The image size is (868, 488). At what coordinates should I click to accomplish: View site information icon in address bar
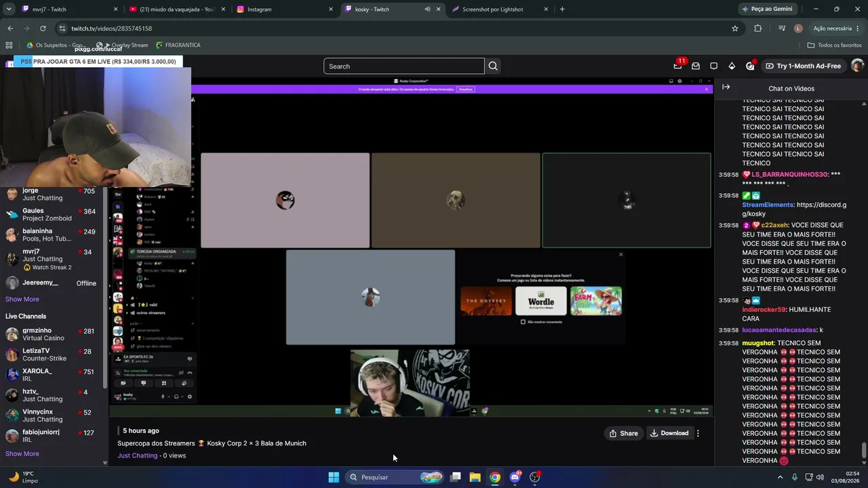tap(62, 28)
